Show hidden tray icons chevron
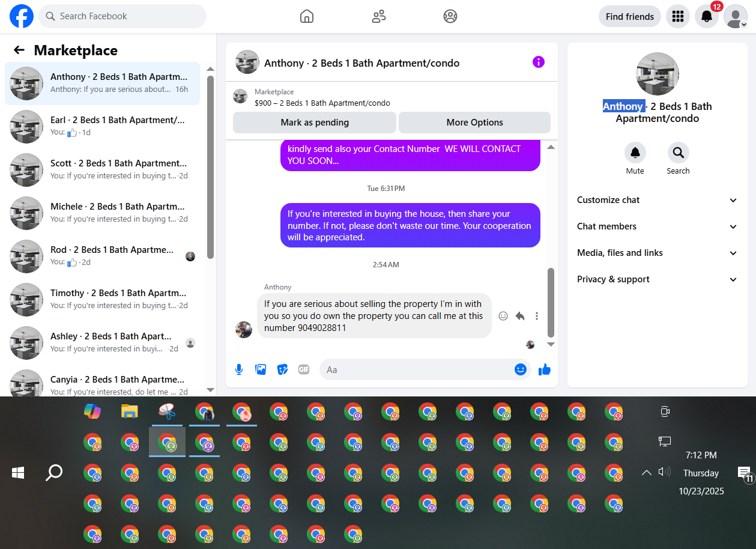756x549 pixels. (x=646, y=473)
